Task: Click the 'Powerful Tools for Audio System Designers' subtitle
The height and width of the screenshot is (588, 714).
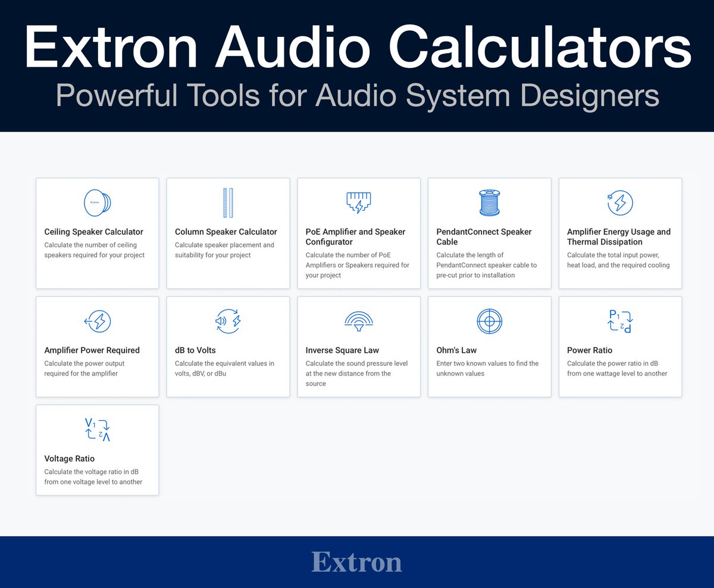Action: 358,95
